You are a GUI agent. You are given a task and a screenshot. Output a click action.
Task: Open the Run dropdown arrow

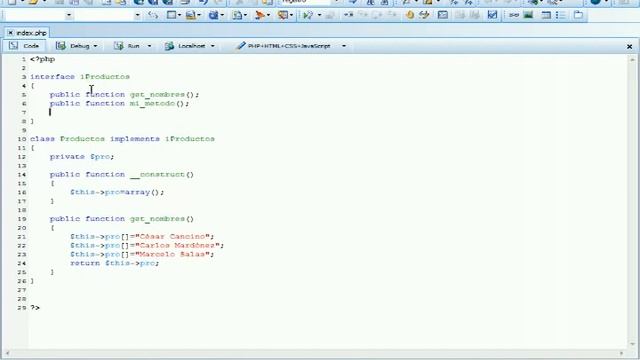(x=149, y=46)
